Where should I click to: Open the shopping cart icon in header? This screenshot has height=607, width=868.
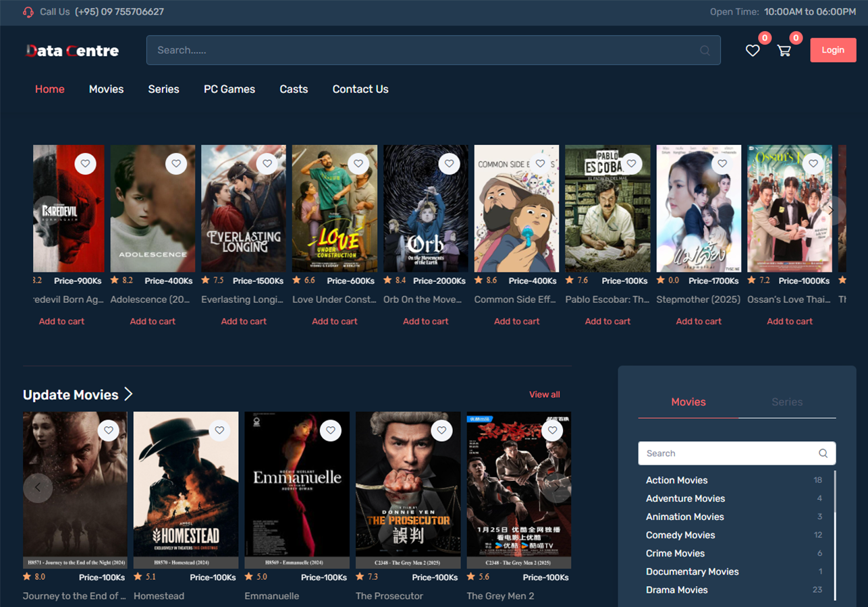pos(784,51)
